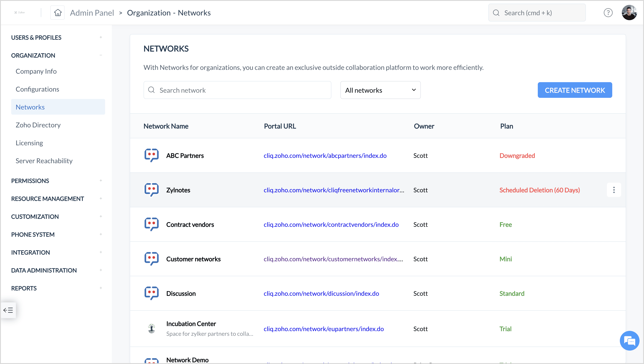Click the Portal URL column header
Image resolution: width=644 pixels, height=364 pixels.
click(280, 126)
